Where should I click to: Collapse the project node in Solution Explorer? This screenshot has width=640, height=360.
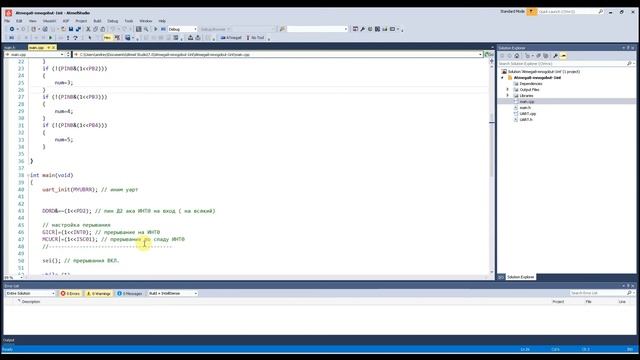pos(502,78)
